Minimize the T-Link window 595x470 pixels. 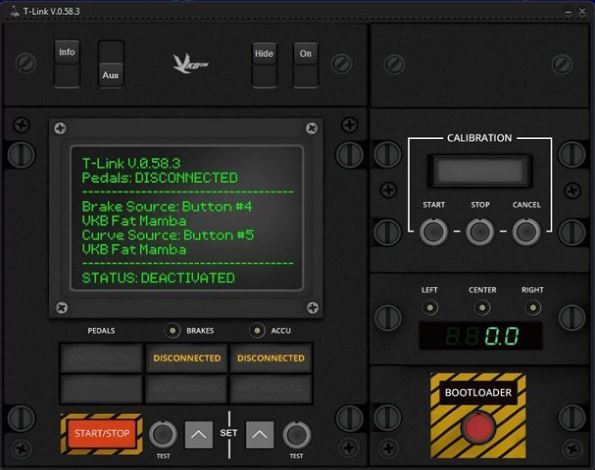coord(568,12)
